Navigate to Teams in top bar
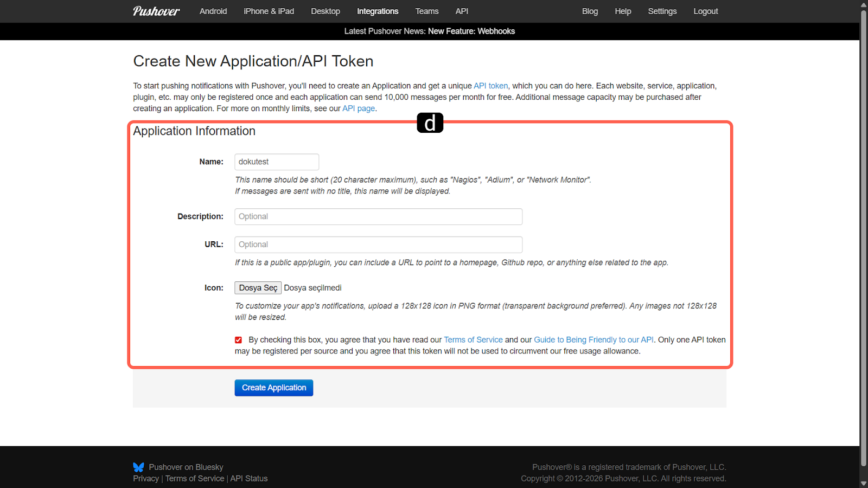Viewport: 868px width, 488px height. [x=427, y=11]
